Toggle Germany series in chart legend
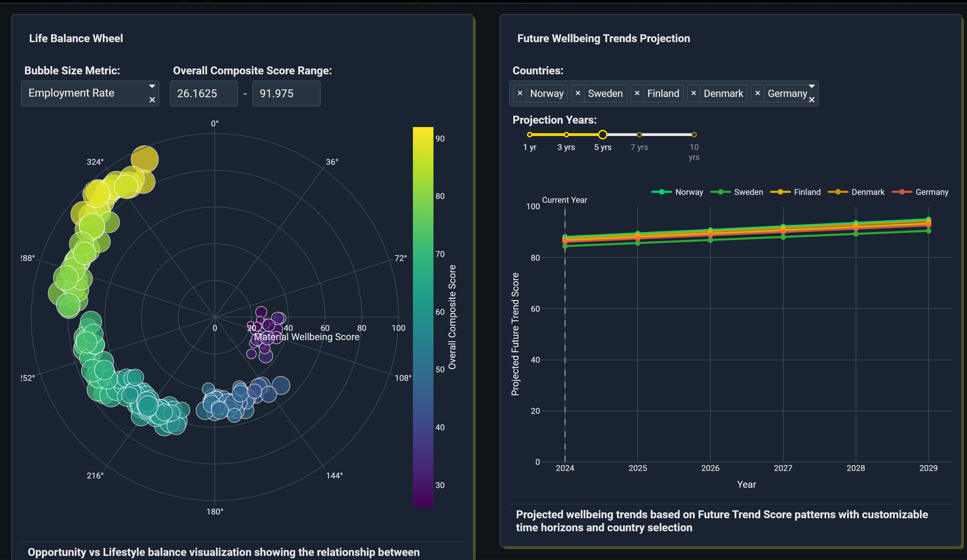 tap(931, 192)
